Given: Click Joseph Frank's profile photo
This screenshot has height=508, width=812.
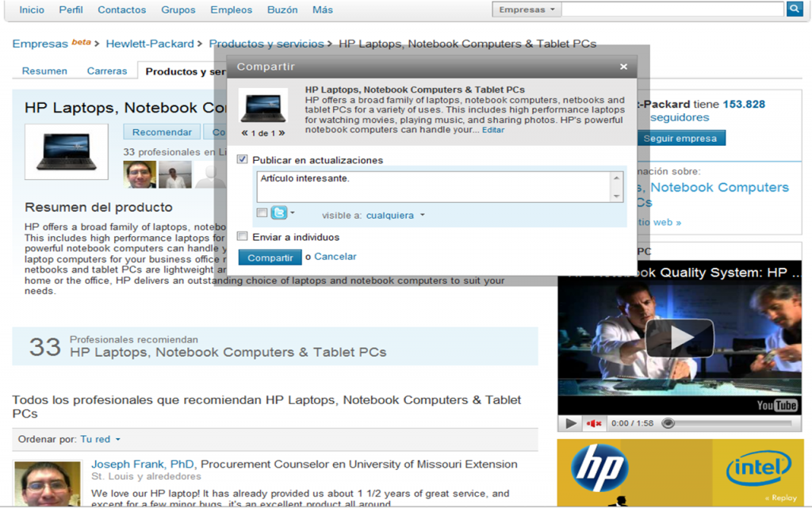Looking at the screenshot, I should tap(47, 483).
